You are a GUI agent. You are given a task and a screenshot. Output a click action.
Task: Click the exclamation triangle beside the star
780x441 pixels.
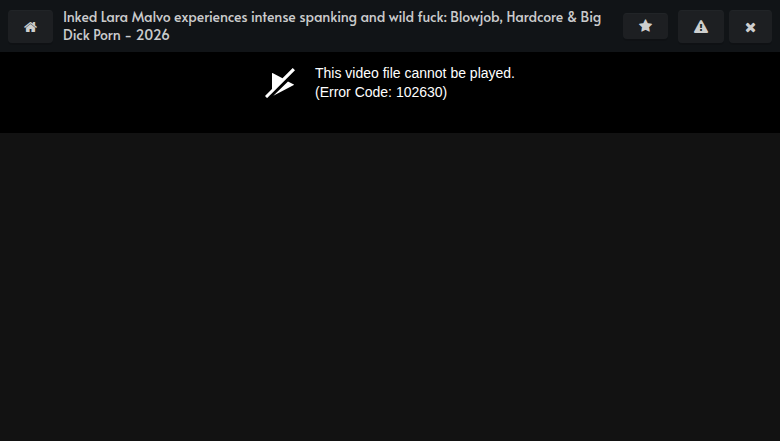tap(700, 26)
